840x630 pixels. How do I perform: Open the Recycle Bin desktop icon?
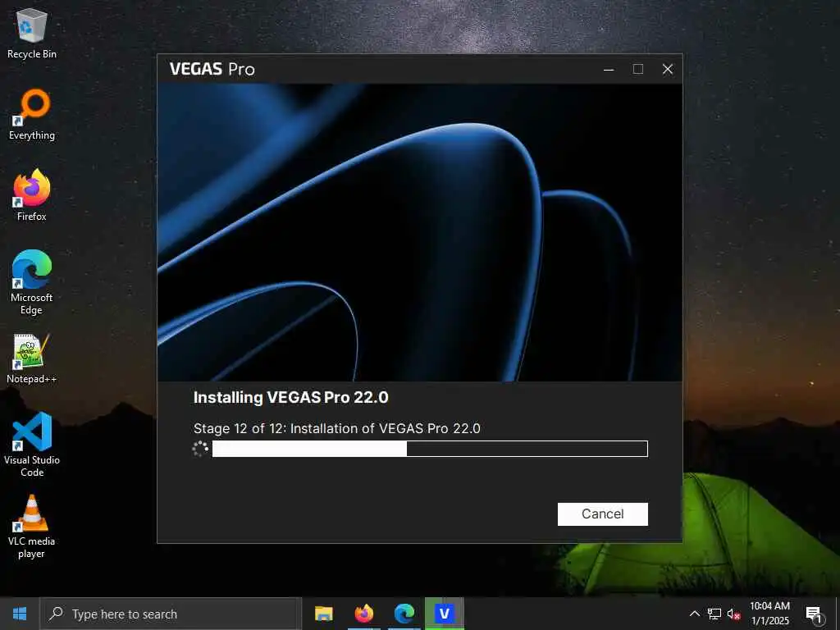[32, 34]
